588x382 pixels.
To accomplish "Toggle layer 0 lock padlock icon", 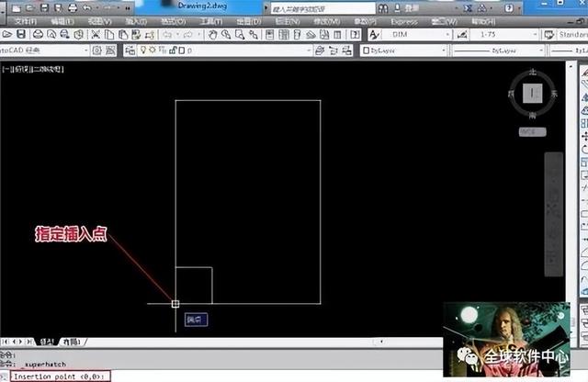I will [173, 50].
